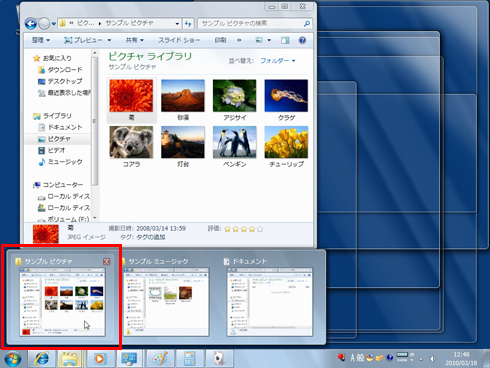Show hidden tray icons arrow
Image resolution: width=490 pixels, height=368 pixels.
(421, 359)
